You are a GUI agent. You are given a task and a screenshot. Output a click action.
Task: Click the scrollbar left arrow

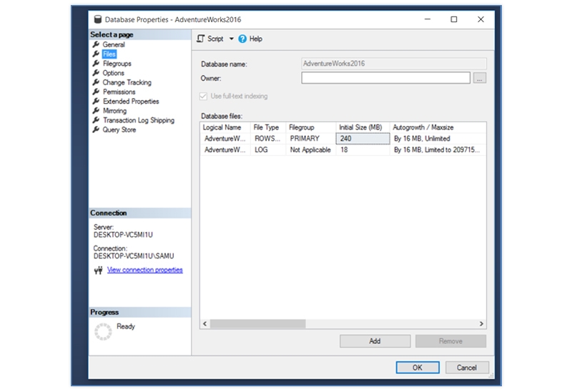click(205, 324)
